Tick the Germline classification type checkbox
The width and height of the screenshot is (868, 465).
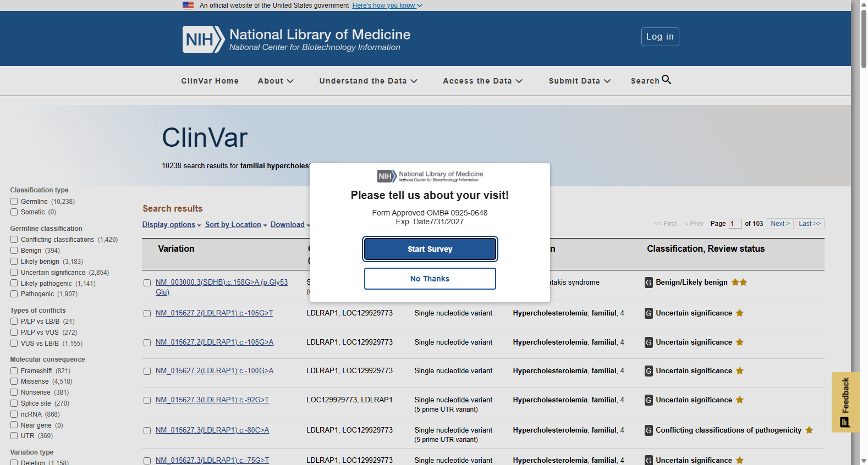click(x=14, y=202)
